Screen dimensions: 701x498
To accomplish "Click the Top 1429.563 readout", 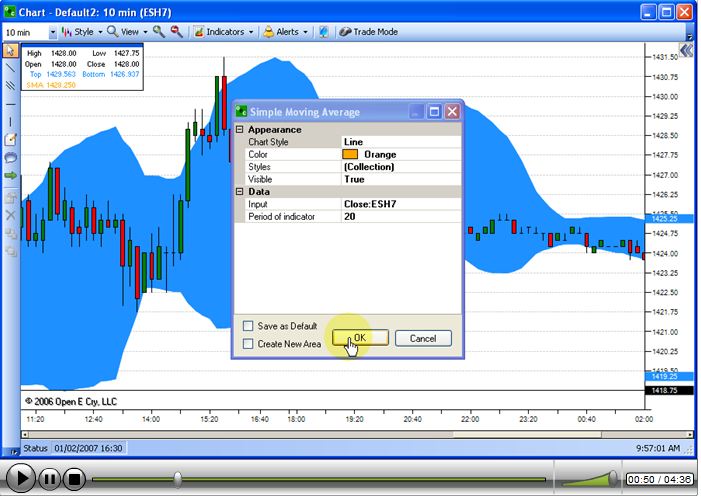I will [53, 74].
